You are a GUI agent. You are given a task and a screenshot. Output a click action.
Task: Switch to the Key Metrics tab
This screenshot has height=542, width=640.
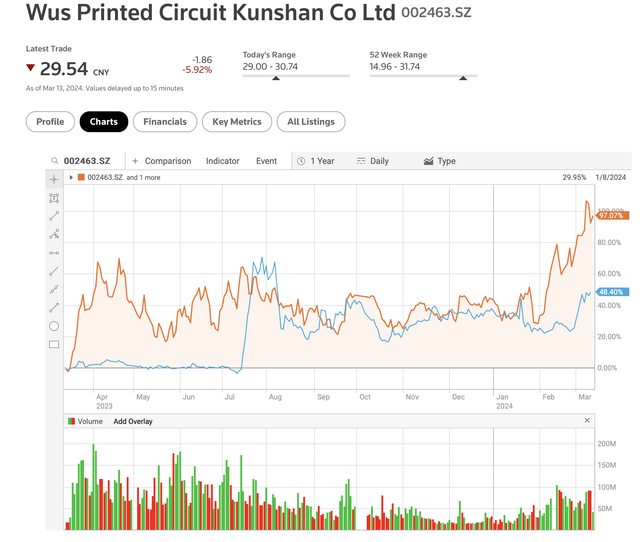click(x=237, y=122)
